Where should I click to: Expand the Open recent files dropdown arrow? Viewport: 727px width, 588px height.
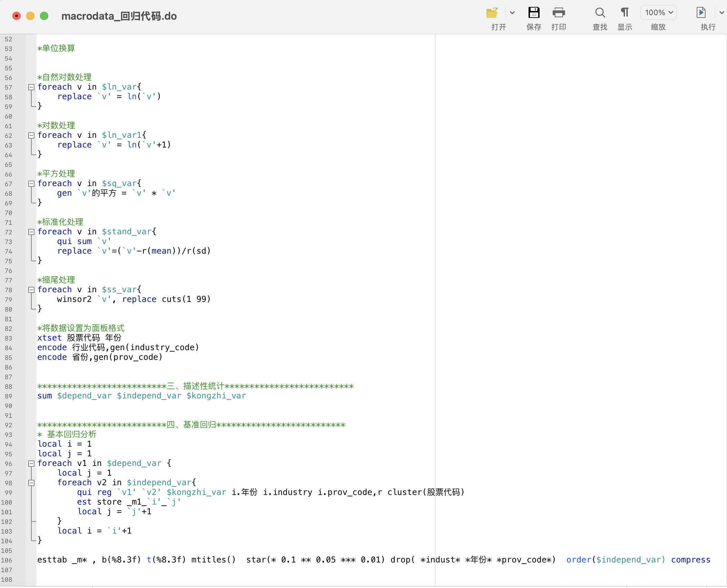512,13
